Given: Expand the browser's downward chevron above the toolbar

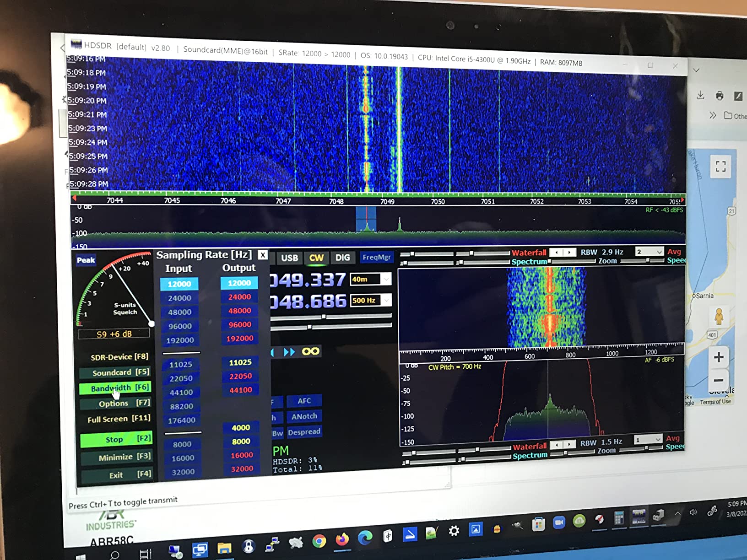Looking at the screenshot, I should (x=696, y=70).
